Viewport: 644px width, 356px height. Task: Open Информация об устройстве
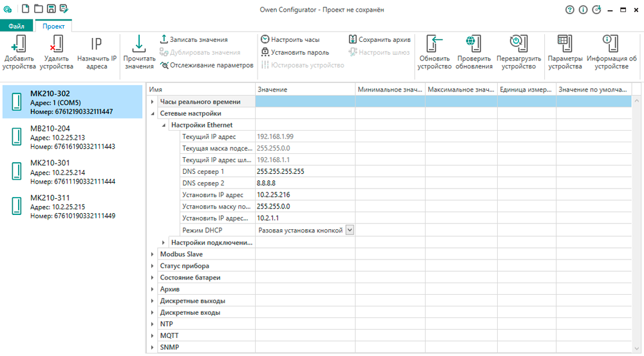(x=607, y=44)
